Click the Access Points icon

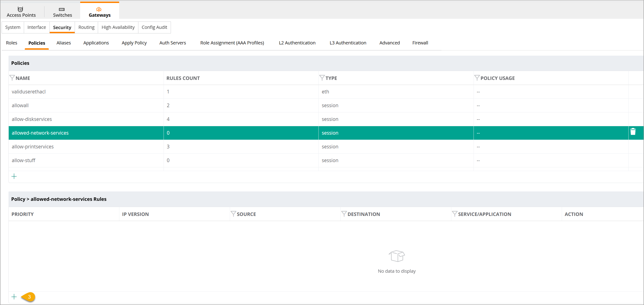tap(20, 9)
